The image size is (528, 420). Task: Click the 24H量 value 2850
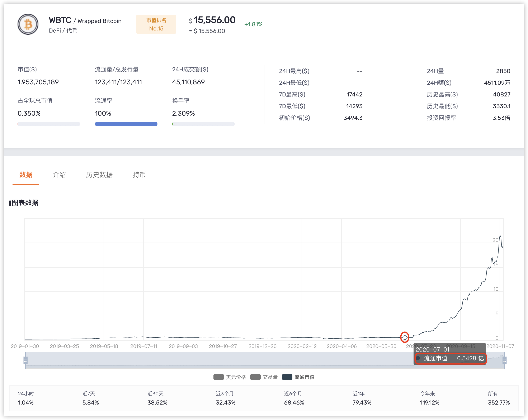[503, 71]
